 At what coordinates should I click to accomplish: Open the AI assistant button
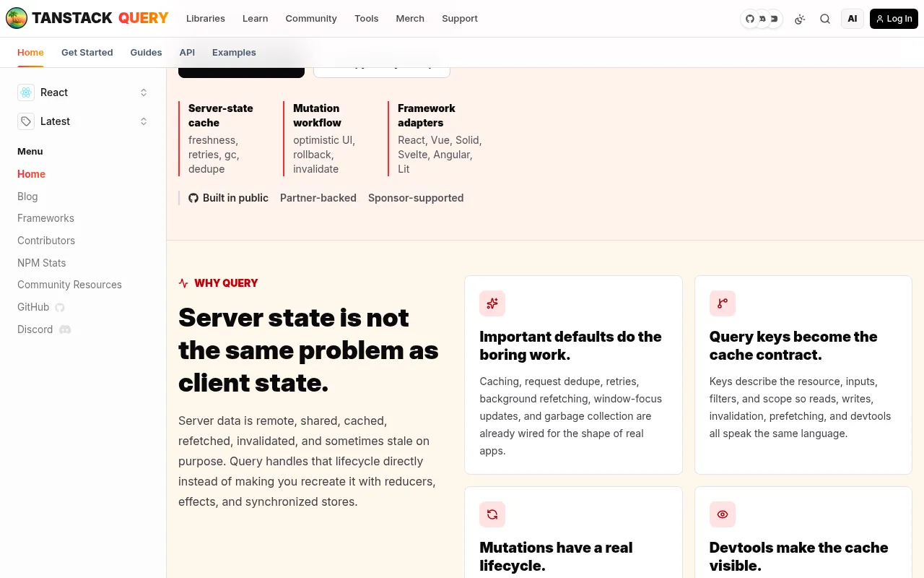pos(853,19)
